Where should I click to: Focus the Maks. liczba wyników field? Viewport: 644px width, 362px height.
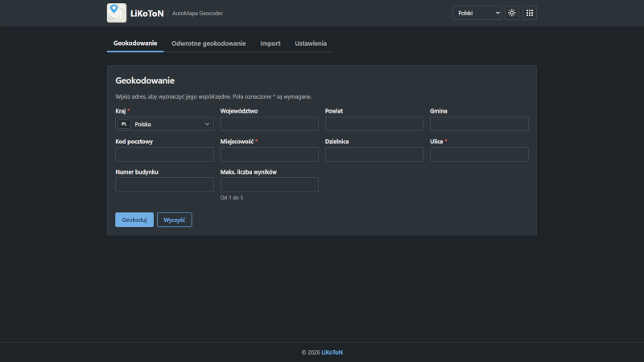(269, 185)
